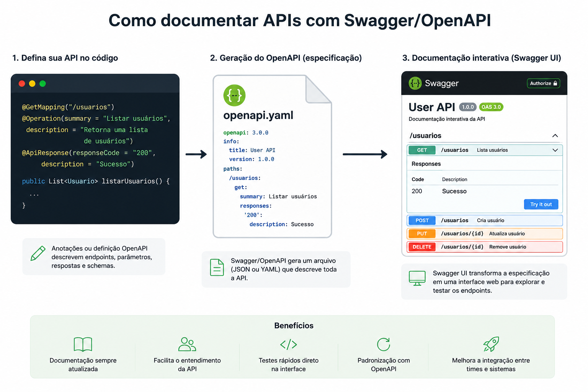Click the pencil icon beside annotations note
The image size is (588, 392).
[38, 253]
